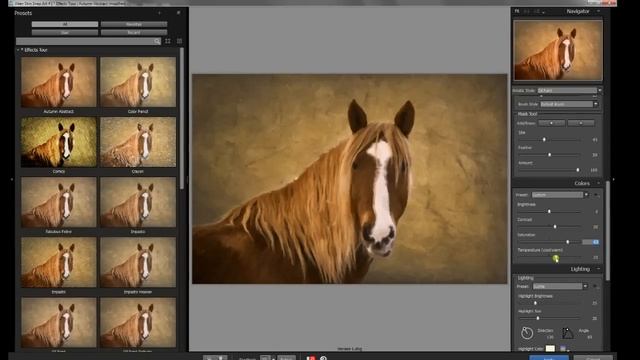Switch presets to column view icon
The image size is (640, 360).
[180, 41]
